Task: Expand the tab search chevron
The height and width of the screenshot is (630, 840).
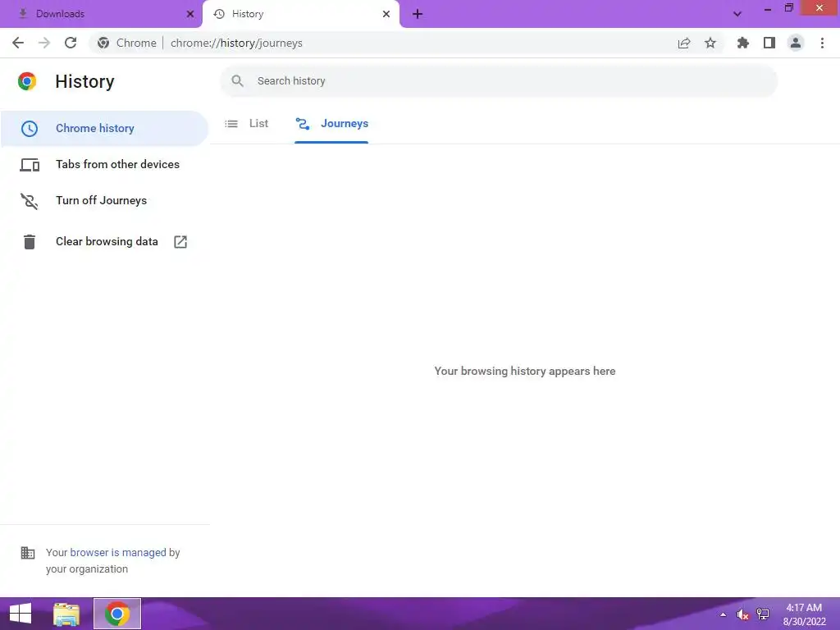Action: 737,14
